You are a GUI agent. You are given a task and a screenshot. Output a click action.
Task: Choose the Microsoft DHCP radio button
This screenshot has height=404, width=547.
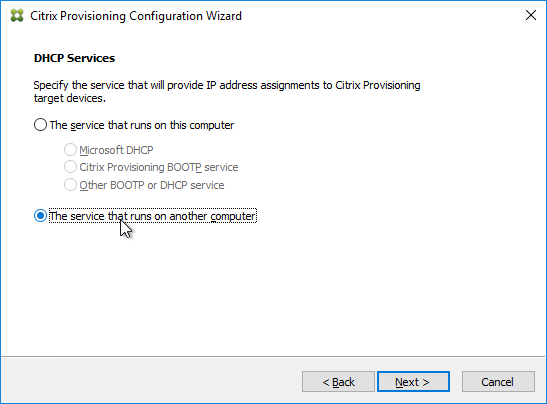[70, 150]
